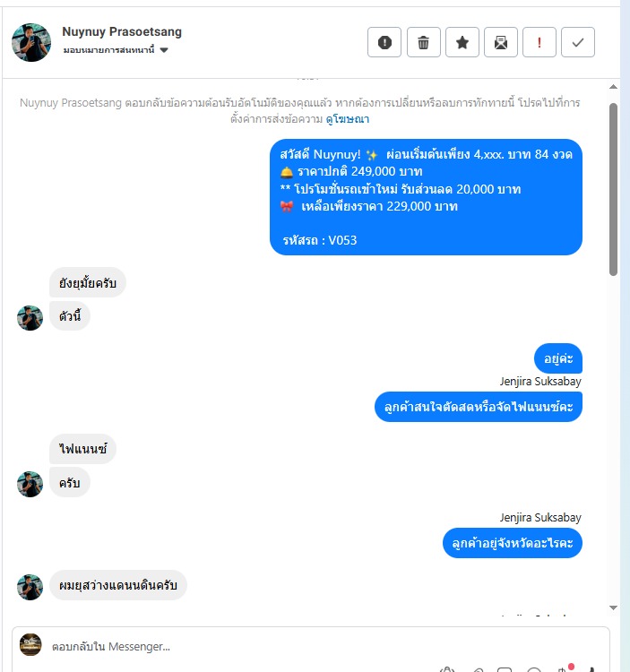The height and width of the screenshot is (672, 630).
Task: Star this conversation with Nuynuy
Action: pos(462,42)
